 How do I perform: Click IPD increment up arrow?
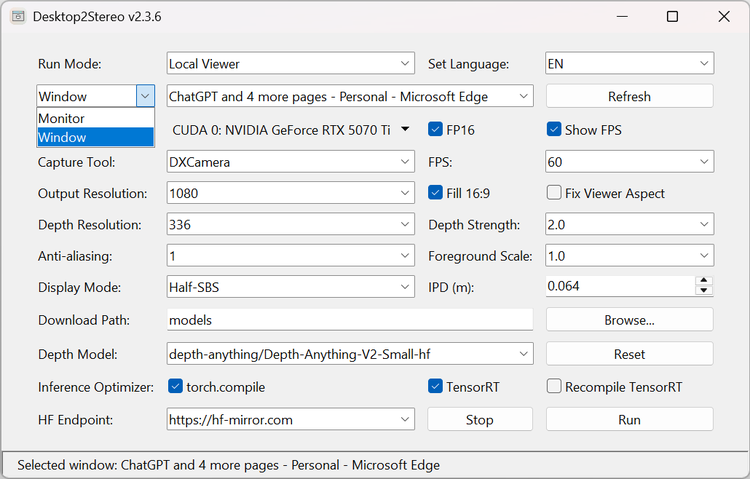coord(704,281)
